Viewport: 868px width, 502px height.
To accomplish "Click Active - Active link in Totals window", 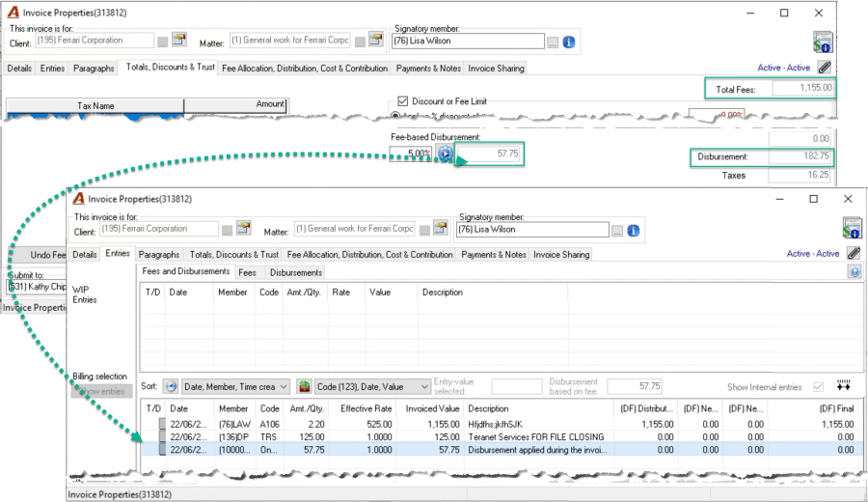I will point(783,68).
